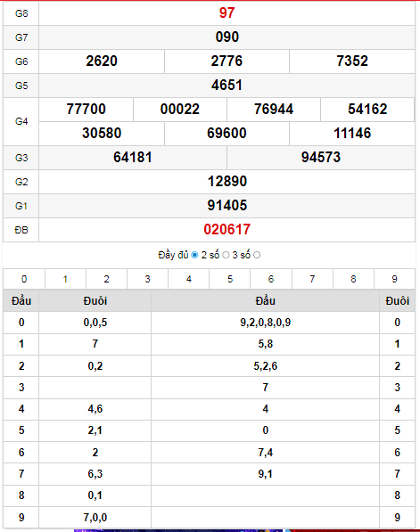Select the '3 số' radio option
The image size is (420, 532).
[x=257, y=255]
